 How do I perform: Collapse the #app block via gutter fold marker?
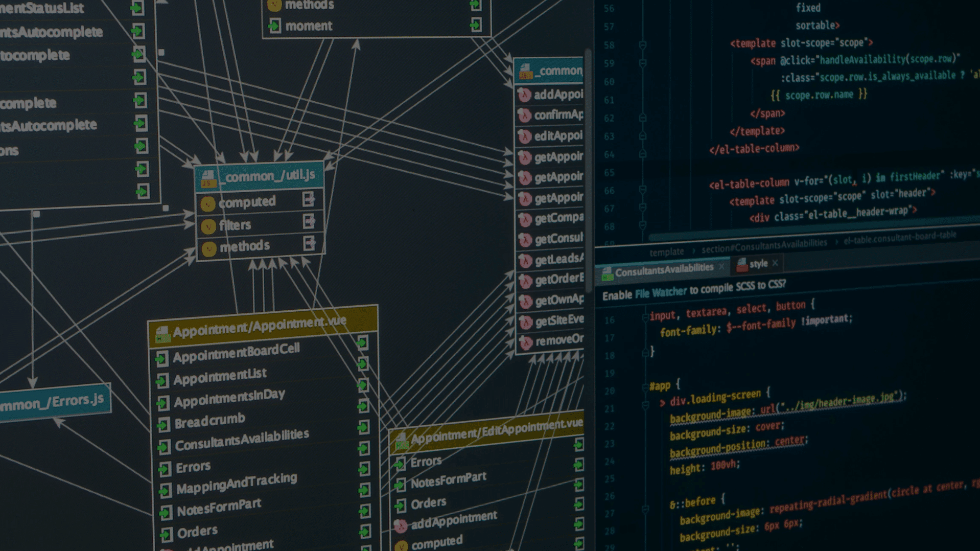[645, 387]
